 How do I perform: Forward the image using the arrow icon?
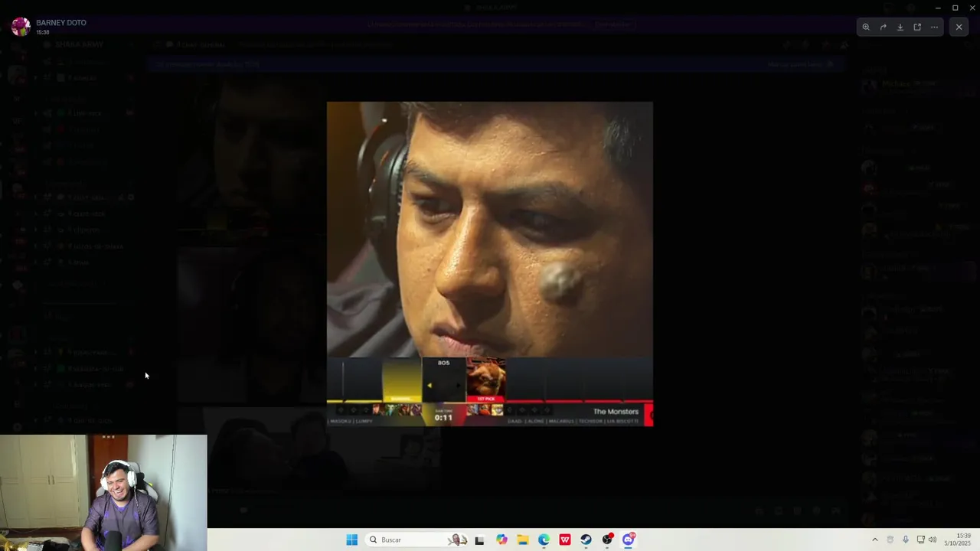[x=883, y=27]
